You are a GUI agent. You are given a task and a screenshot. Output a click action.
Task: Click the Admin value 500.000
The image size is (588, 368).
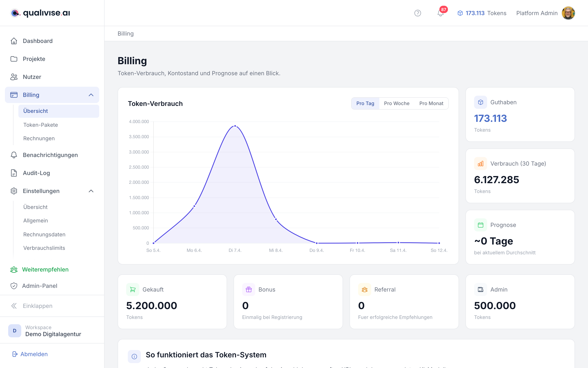click(x=495, y=306)
